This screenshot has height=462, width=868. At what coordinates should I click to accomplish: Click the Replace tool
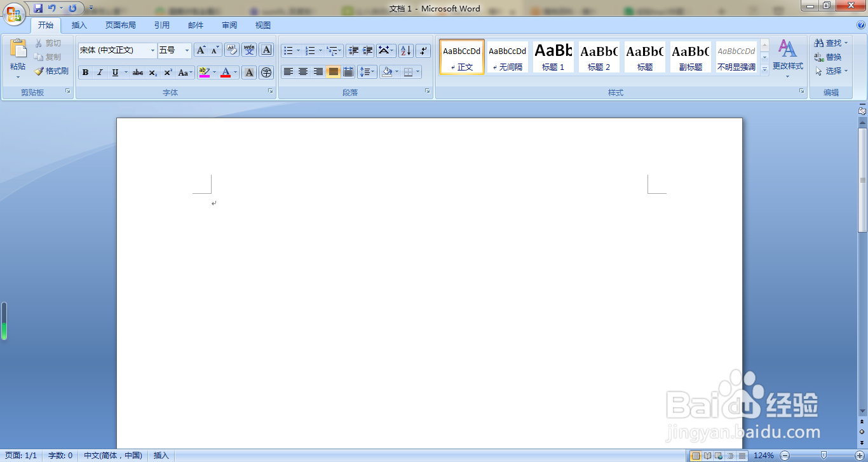click(x=828, y=57)
